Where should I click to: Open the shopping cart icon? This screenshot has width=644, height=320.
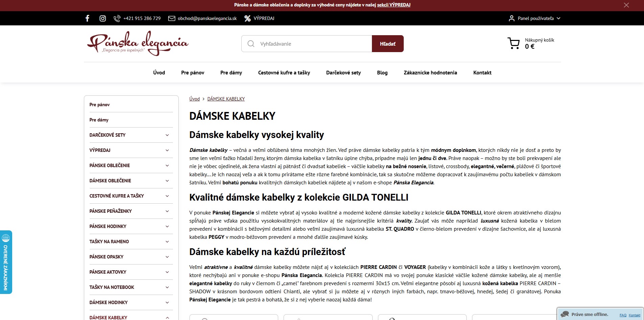[514, 43]
